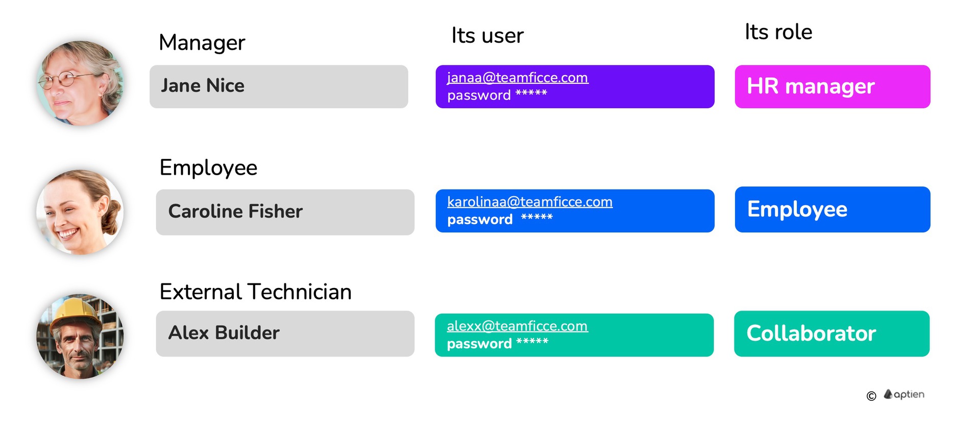The width and height of the screenshot is (980, 429).
Task: Click the Its user column heading
Action: click(487, 36)
